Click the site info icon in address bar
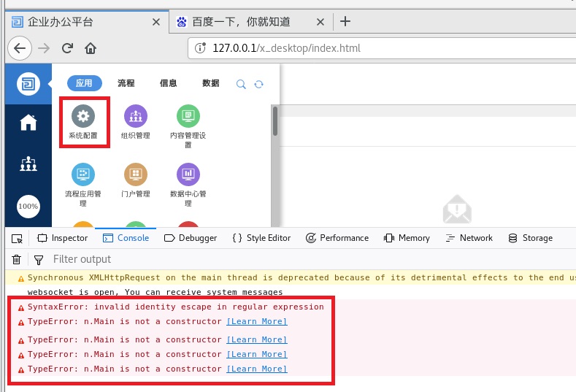 point(200,47)
